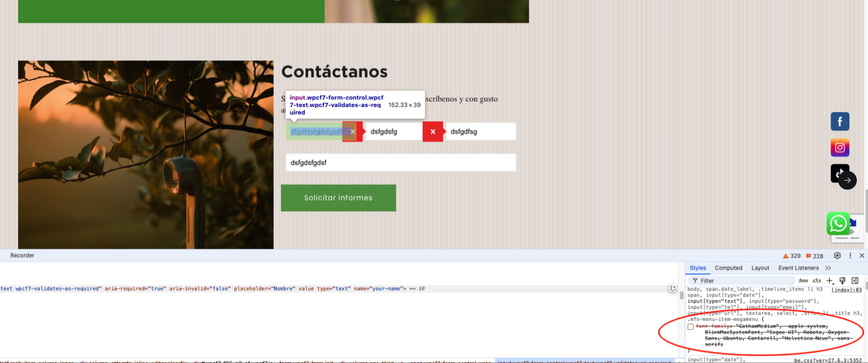The image size is (868, 363).
Task: Click the .mfn-menu-item-megamenu selector text
Action: 722,319
